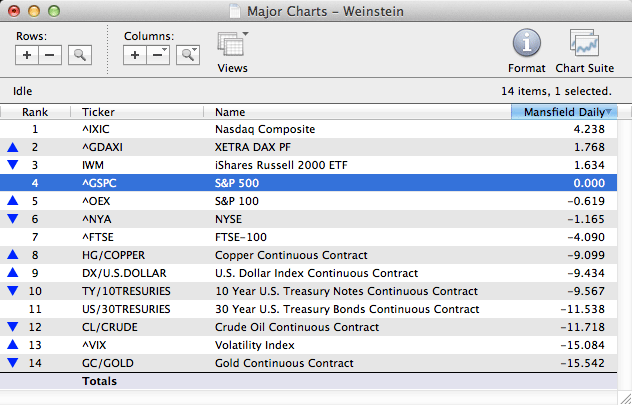Click the blue up arrow beside ^GDAXI
Image resolution: width=632 pixels, height=405 pixels.
pyautogui.click(x=12, y=147)
